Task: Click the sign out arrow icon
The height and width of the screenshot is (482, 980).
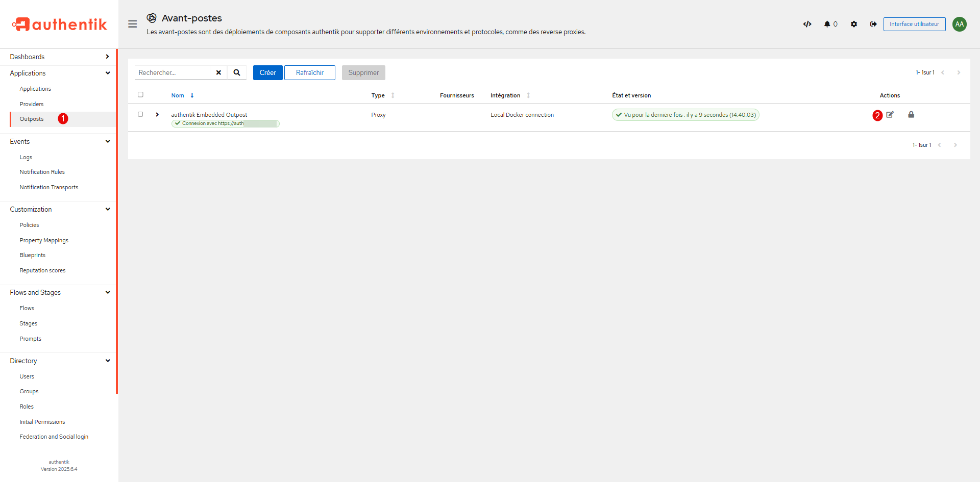Action: point(873,24)
